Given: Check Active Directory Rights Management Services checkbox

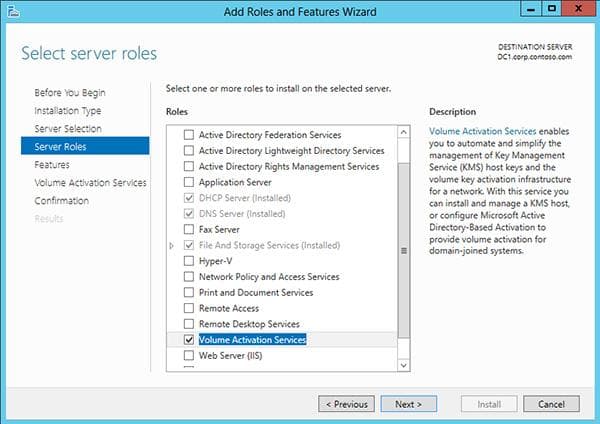Looking at the screenshot, I should click(189, 166).
